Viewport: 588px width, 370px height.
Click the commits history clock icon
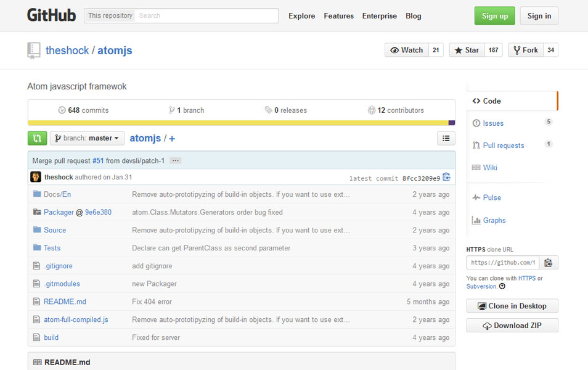click(62, 110)
